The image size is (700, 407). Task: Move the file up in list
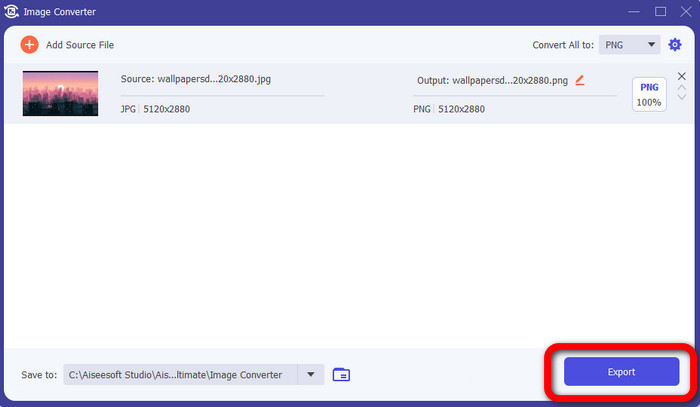(682, 87)
